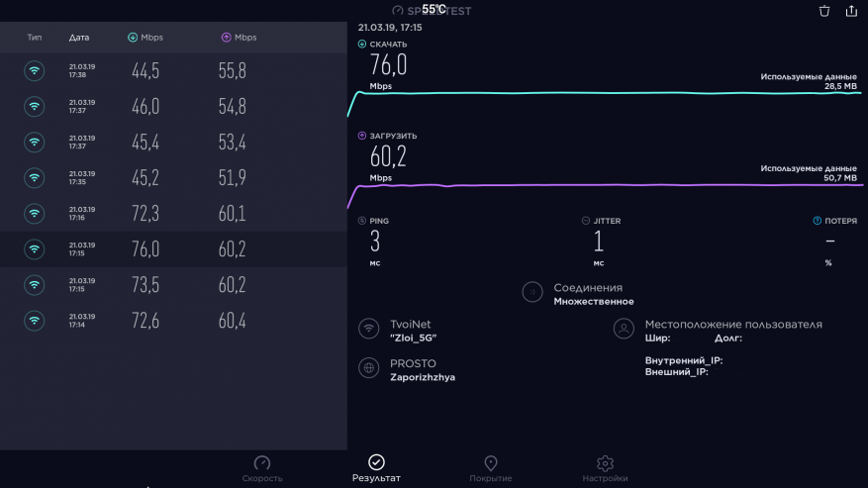The width and height of the screenshot is (868, 488).
Task: Open the Скорость speed tab
Action: coord(262,468)
